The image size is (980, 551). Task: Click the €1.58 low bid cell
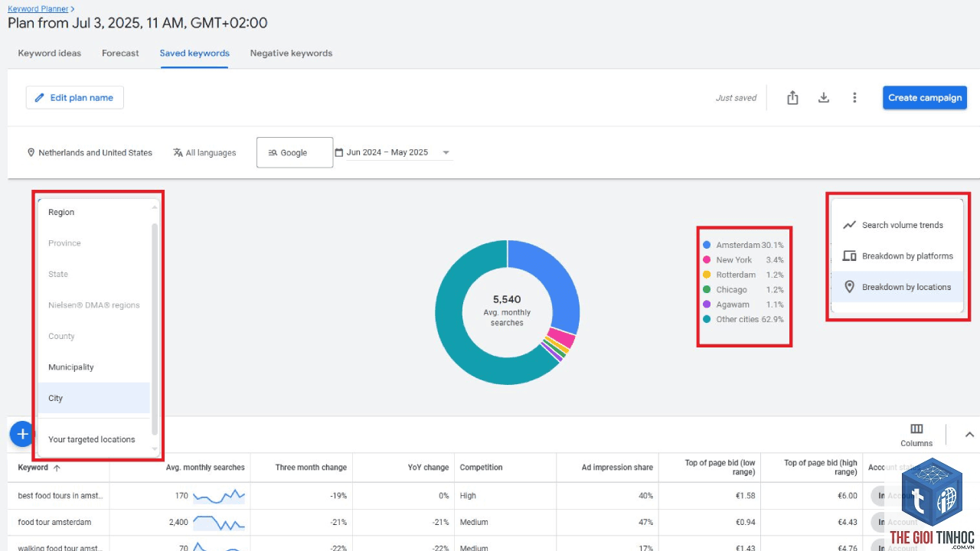click(x=745, y=496)
